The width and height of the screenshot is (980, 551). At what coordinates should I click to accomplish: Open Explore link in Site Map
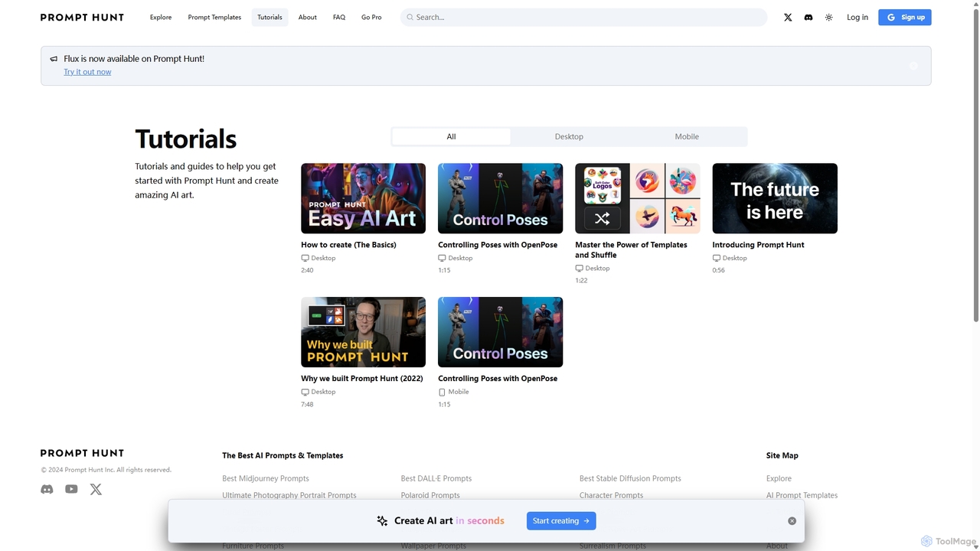tap(779, 478)
